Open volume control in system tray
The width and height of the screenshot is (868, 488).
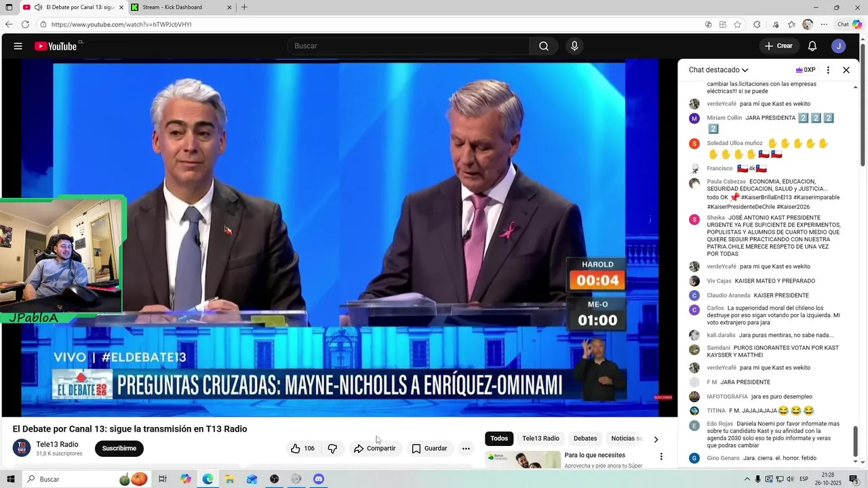(x=791, y=479)
